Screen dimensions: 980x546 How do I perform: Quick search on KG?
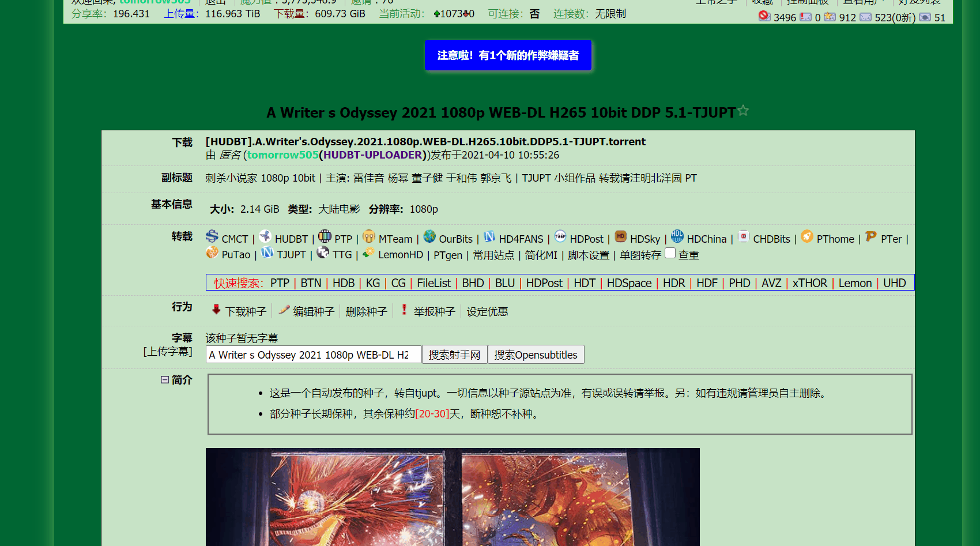tap(373, 283)
